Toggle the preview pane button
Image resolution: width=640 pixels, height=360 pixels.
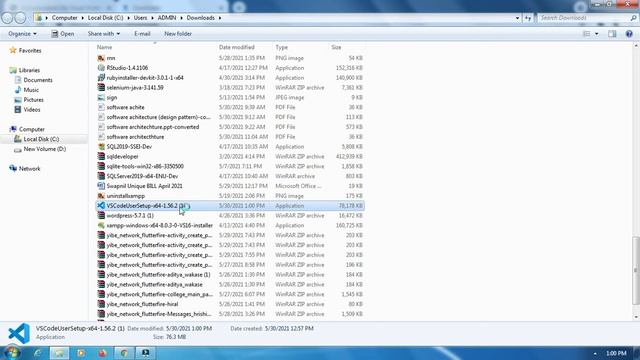(x=612, y=34)
